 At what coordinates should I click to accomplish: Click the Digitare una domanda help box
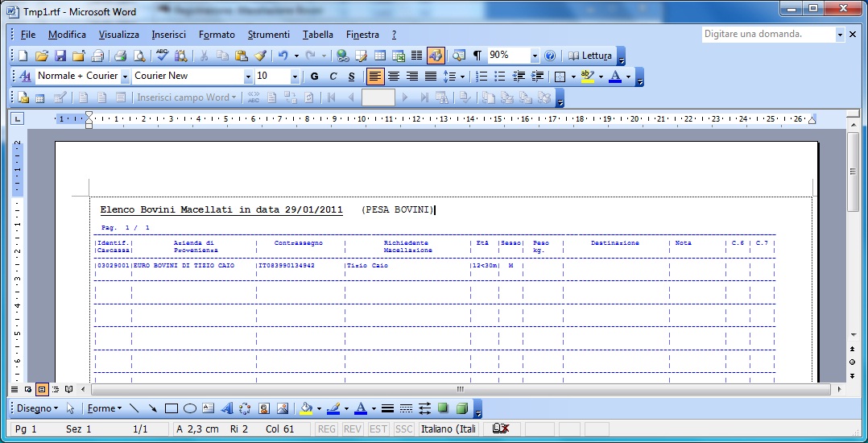point(768,35)
